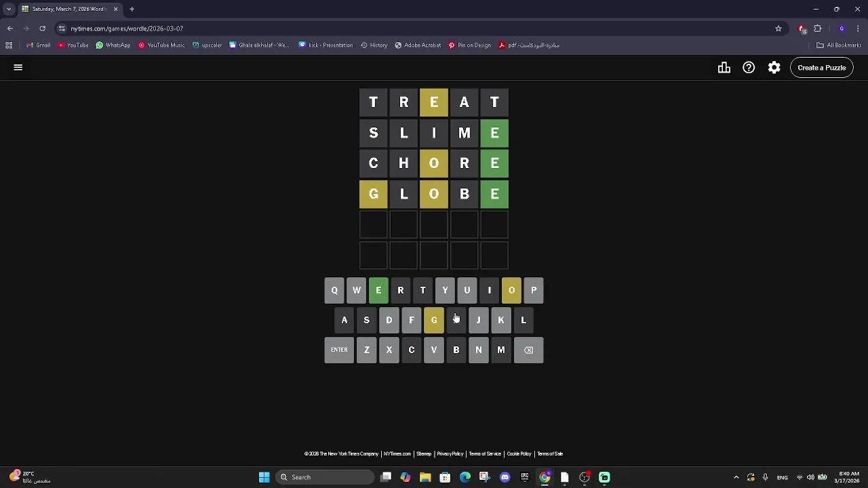The height and width of the screenshot is (488, 868).
Task: Open the Pin on Design bookmark
Action: click(470, 45)
